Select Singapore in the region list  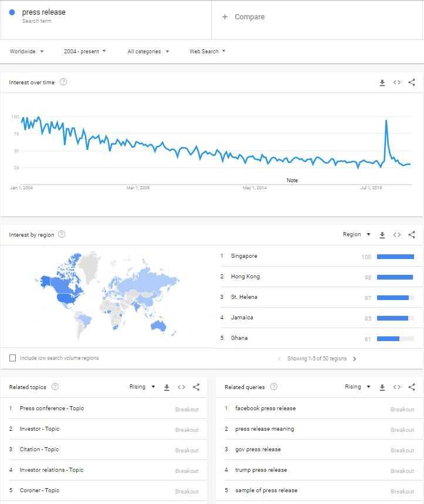click(x=244, y=256)
